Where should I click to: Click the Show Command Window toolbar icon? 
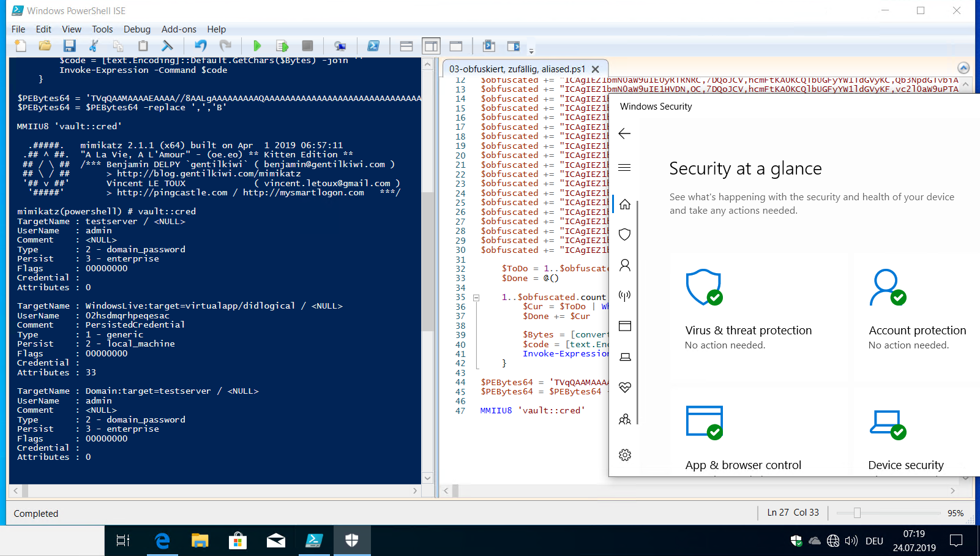[x=488, y=46]
